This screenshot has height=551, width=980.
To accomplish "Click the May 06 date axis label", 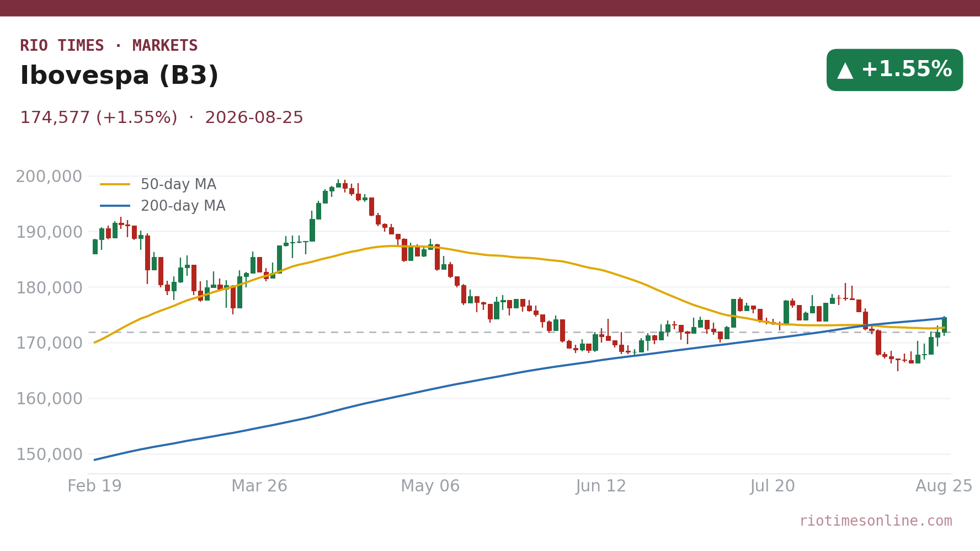I will coord(430,486).
